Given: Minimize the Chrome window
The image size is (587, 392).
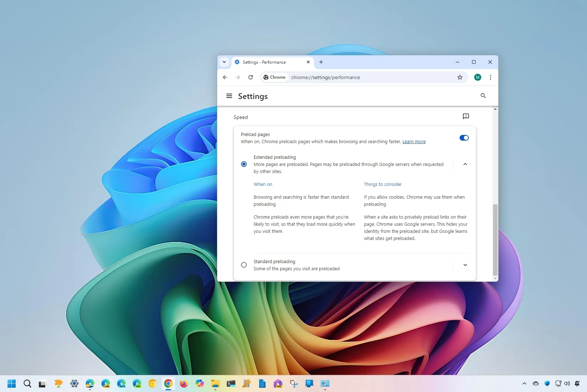Looking at the screenshot, I should (x=457, y=62).
